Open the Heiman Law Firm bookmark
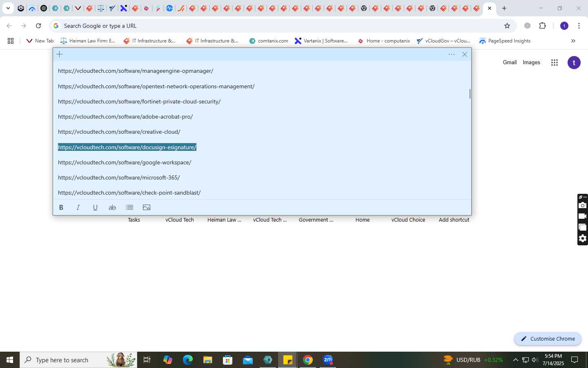Viewport: 588px width, 368px height. coord(88,41)
